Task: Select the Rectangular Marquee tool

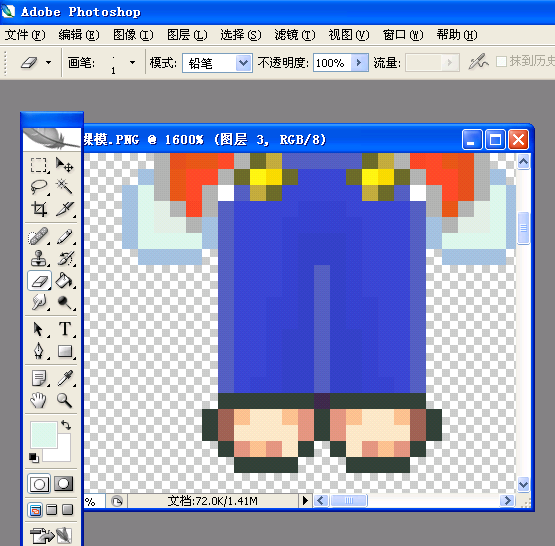Action: point(39,165)
